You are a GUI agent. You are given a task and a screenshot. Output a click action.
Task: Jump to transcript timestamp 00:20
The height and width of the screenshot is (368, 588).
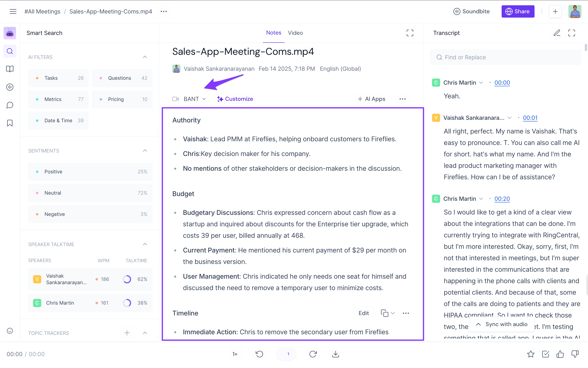point(502,199)
